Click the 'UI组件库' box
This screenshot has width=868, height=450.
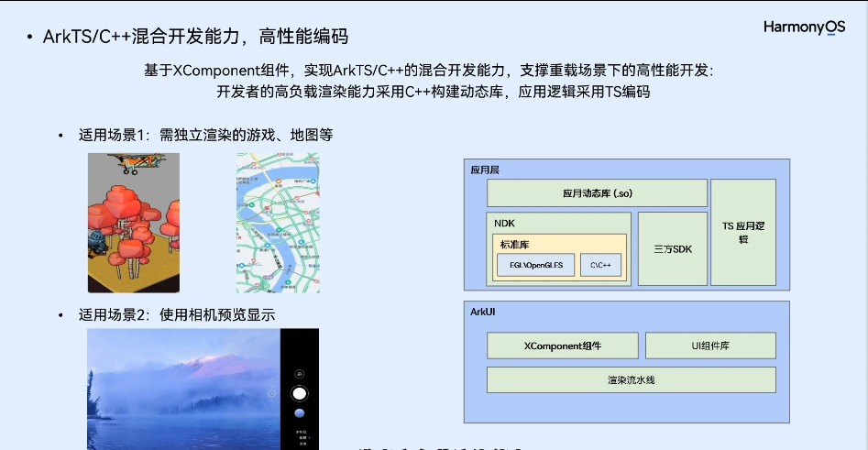[x=710, y=346]
